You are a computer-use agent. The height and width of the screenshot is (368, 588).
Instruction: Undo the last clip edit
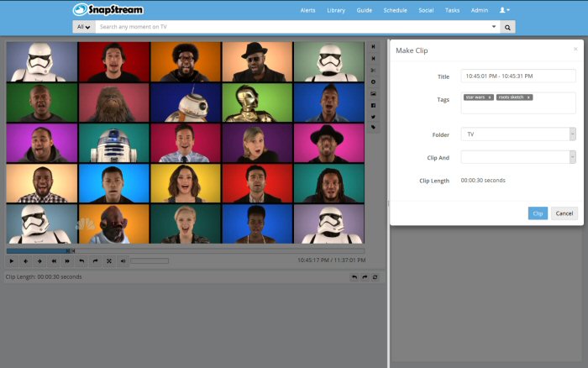[354, 277]
